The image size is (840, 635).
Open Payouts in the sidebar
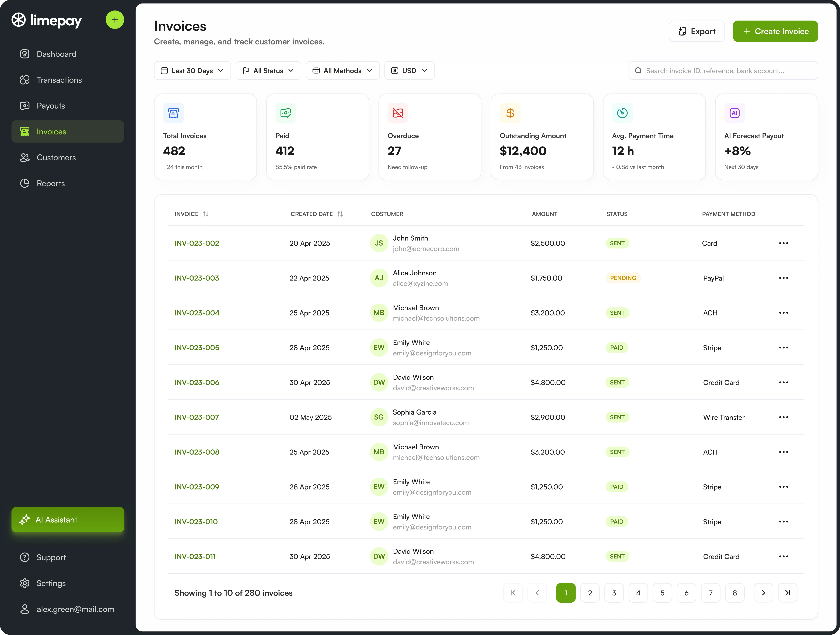pyautogui.click(x=68, y=106)
